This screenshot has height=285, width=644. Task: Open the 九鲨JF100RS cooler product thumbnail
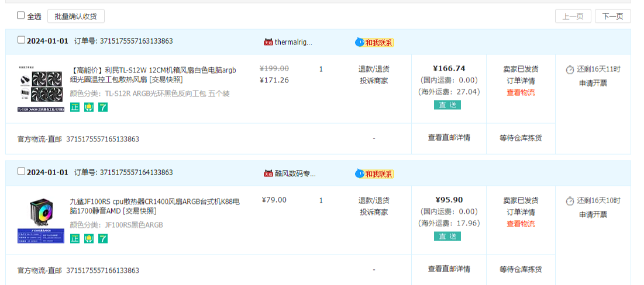click(41, 220)
